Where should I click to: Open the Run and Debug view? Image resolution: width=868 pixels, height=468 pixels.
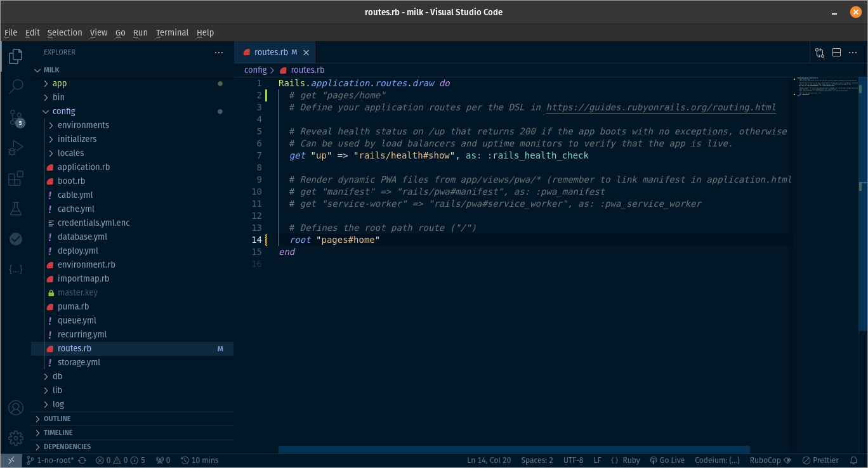pyautogui.click(x=16, y=148)
